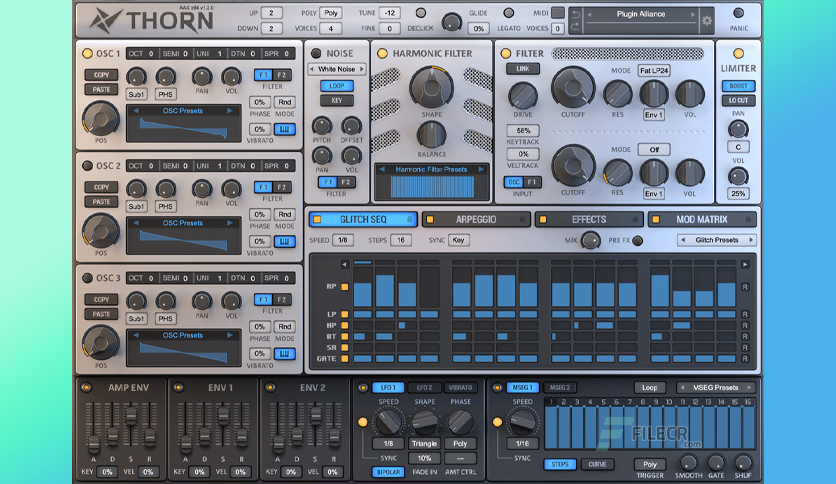The width and height of the screenshot is (836, 484).
Task: Click the filter CUTOFF knob, top row
Action: (x=573, y=88)
